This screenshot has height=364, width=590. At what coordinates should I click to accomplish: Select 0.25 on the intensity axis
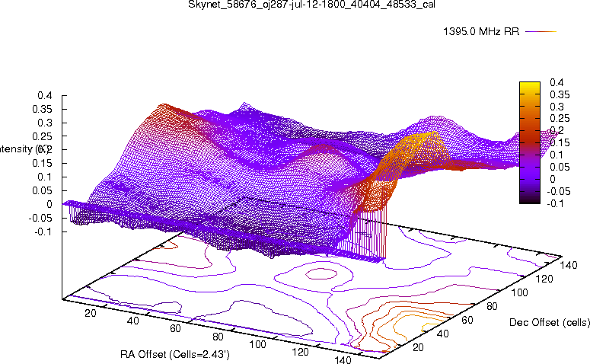click(42, 136)
